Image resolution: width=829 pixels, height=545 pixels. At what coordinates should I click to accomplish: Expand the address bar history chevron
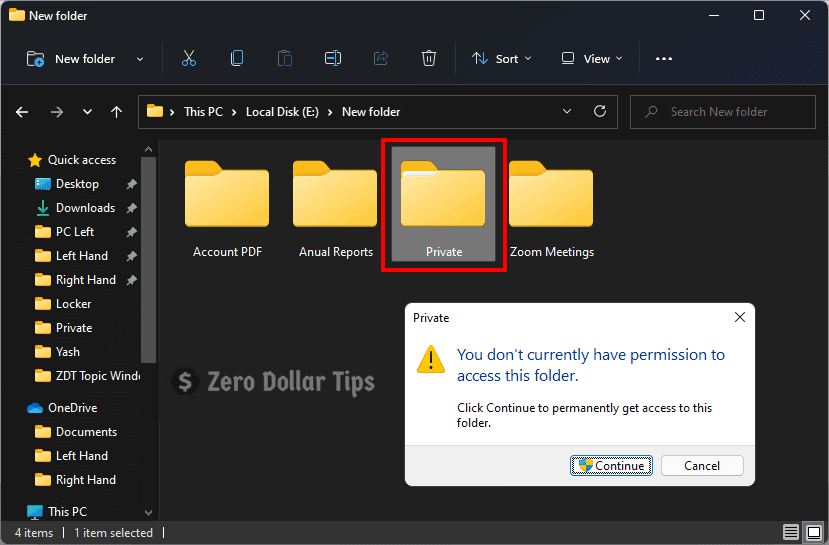click(x=567, y=112)
